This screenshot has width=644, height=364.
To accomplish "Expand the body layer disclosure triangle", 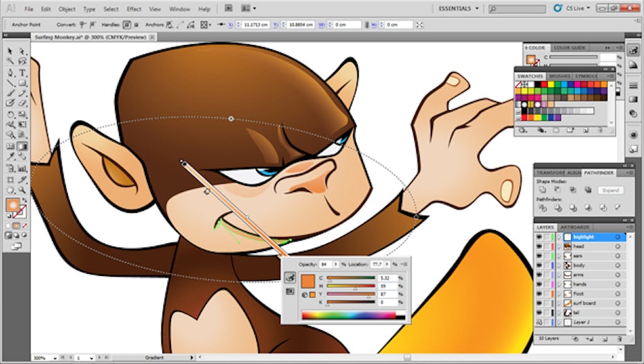I will click(559, 266).
